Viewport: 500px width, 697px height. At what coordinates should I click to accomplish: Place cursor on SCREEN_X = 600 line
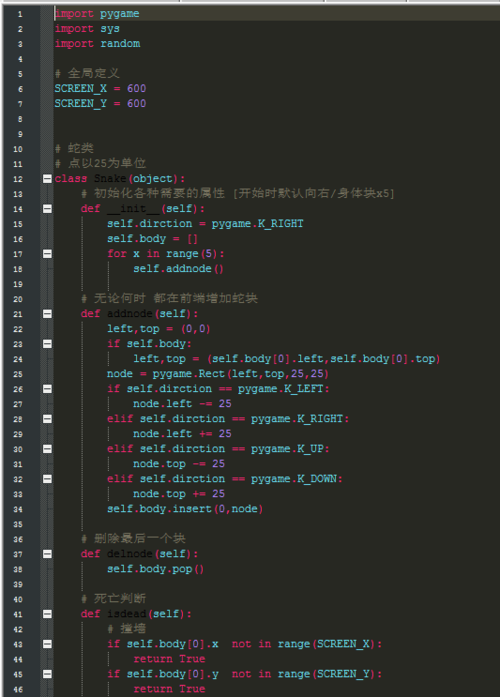100,88
